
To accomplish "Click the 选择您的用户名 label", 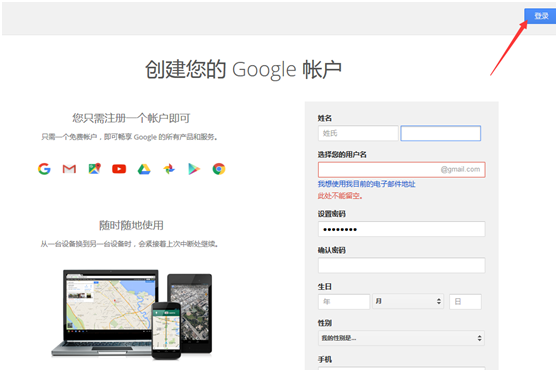I will (x=342, y=154).
